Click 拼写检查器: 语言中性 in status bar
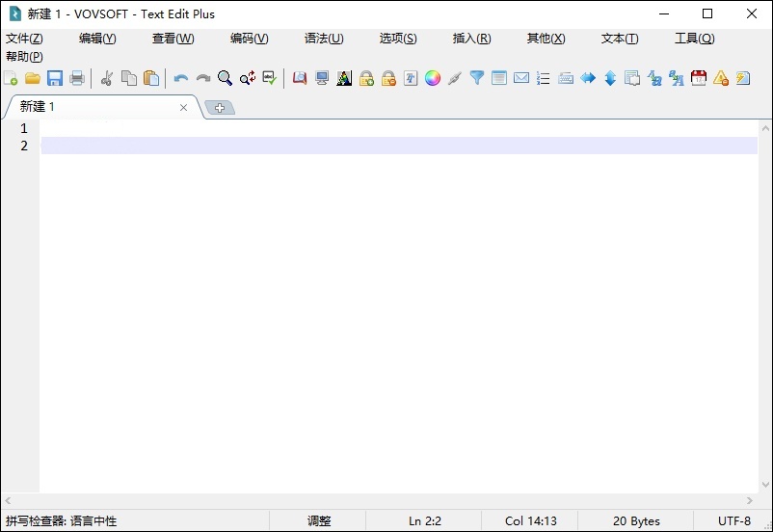Screen dimensions: 773x532 (x=61, y=520)
